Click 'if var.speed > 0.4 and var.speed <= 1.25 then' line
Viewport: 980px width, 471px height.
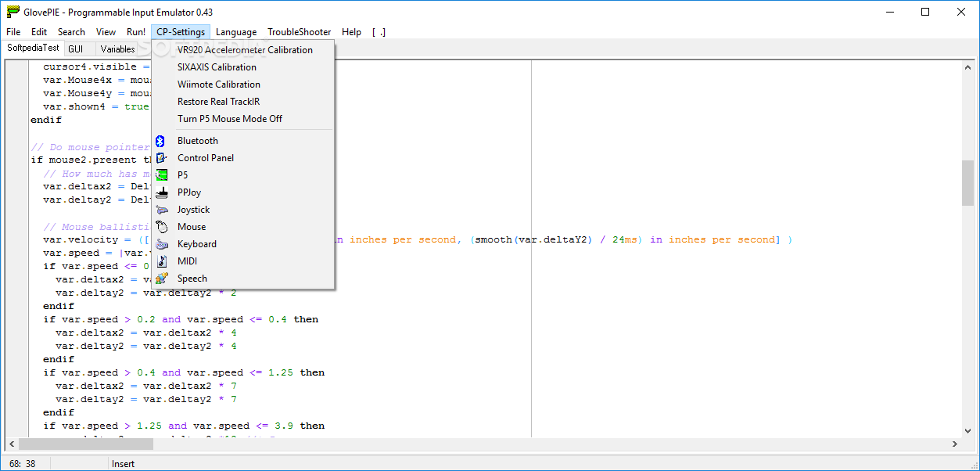(184, 372)
